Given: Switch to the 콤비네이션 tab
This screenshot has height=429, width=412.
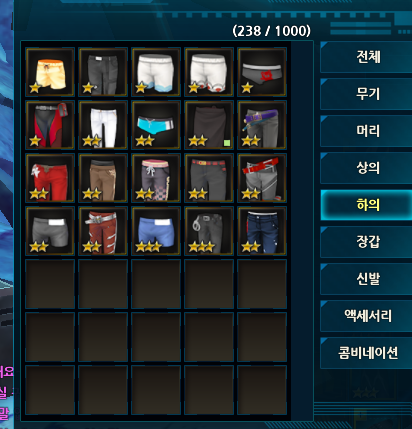Looking at the screenshot, I should tap(366, 353).
